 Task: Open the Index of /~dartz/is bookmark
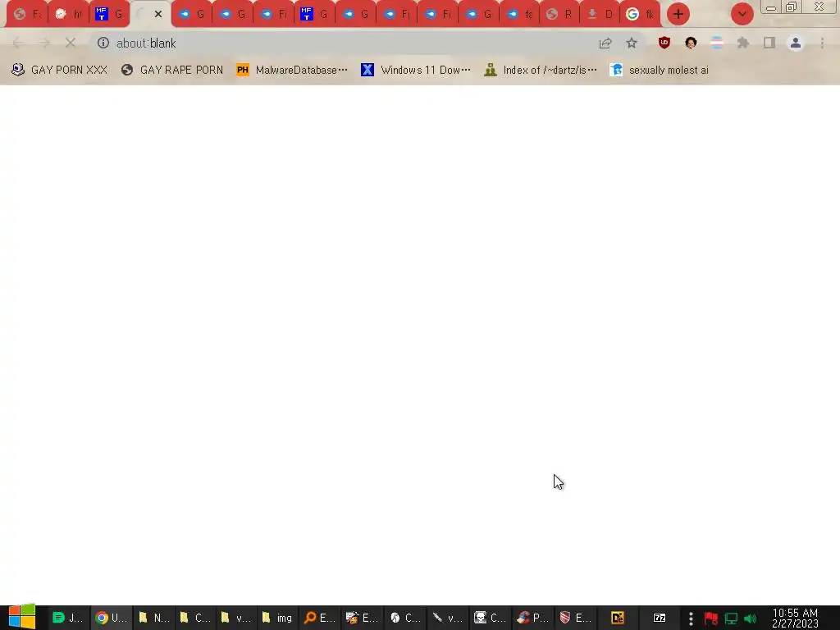click(540, 70)
